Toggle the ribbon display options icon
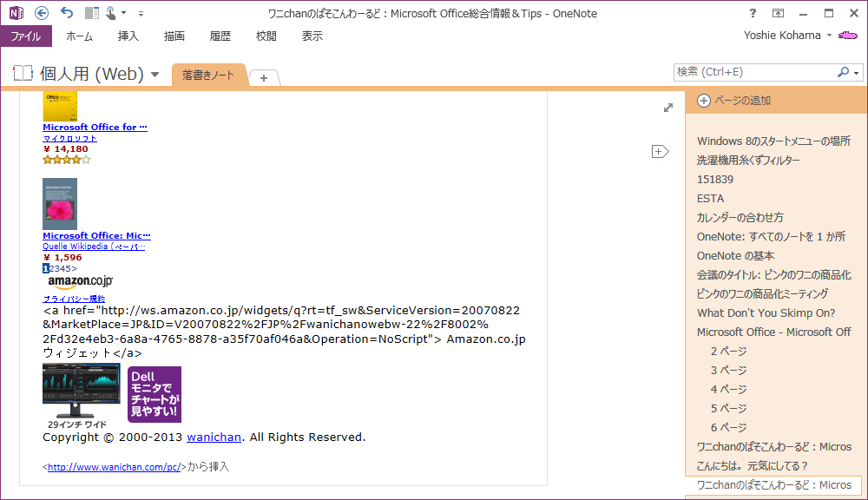Image resolution: width=868 pixels, height=500 pixels. pyautogui.click(x=778, y=13)
